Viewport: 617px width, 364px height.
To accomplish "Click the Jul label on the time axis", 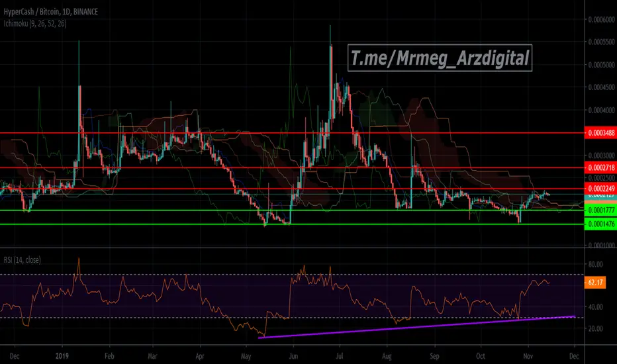I will [339, 356].
